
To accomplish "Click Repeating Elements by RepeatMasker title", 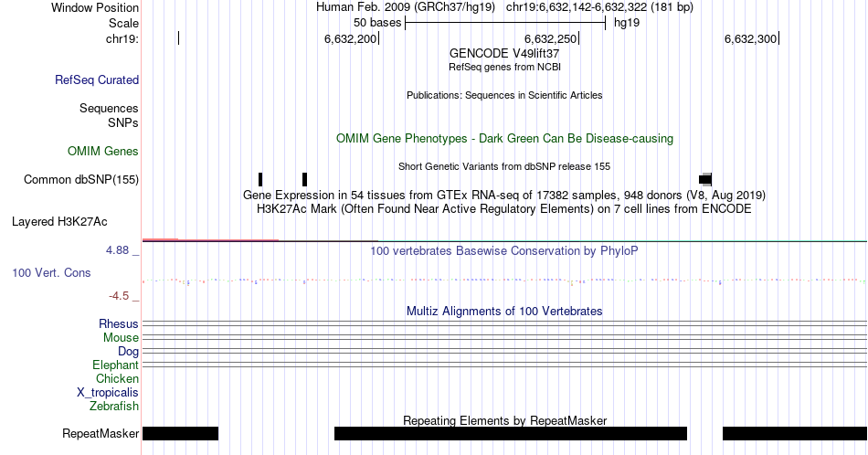I will click(504, 420).
